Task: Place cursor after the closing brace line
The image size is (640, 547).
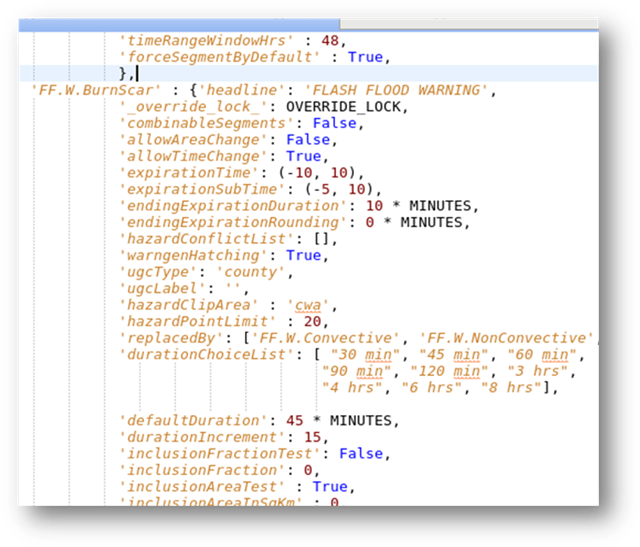Action: (138, 74)
